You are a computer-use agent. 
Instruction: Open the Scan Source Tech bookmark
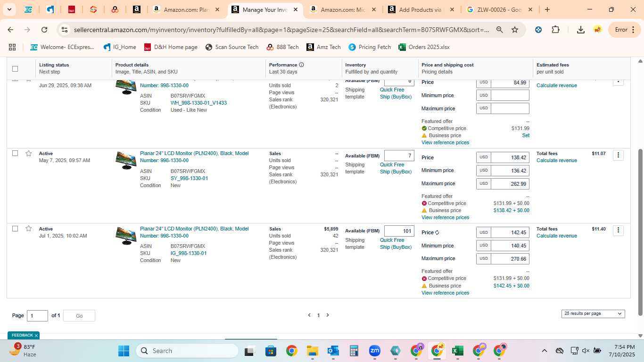point(232,47)
